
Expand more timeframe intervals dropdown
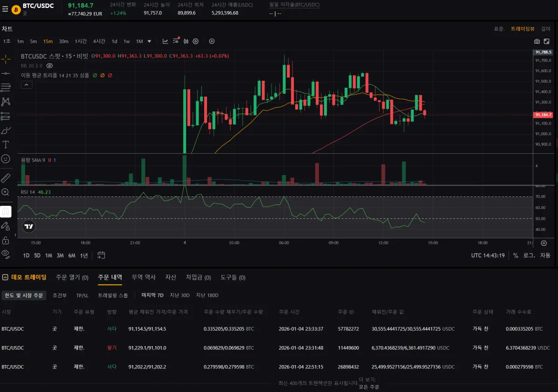tap(149, 41)
